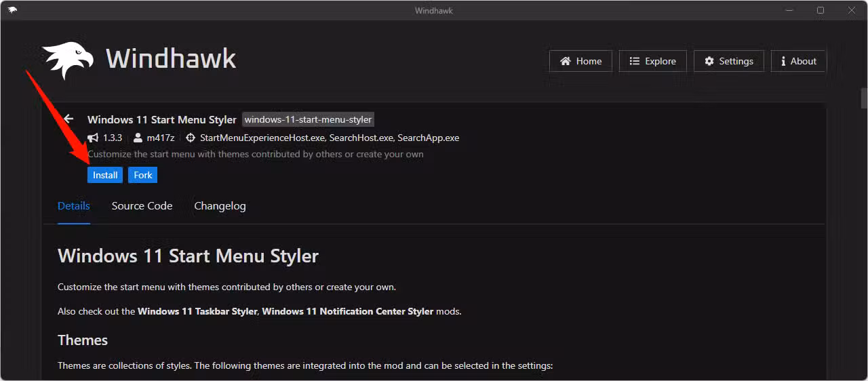Click the crosshair target processes icon
868x381 pixels.
(191, 138)
